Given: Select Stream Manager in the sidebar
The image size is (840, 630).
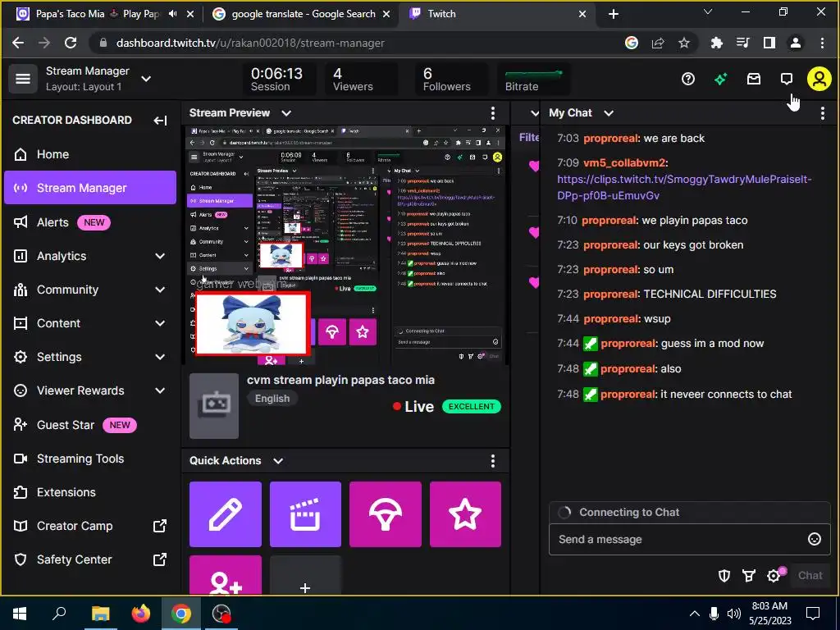Looking at the screenshot, I should pyautogui.click(x=90, y=188).
